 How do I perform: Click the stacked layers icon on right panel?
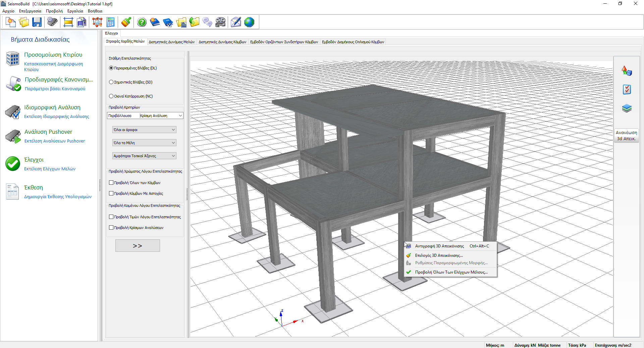[627, 108]
